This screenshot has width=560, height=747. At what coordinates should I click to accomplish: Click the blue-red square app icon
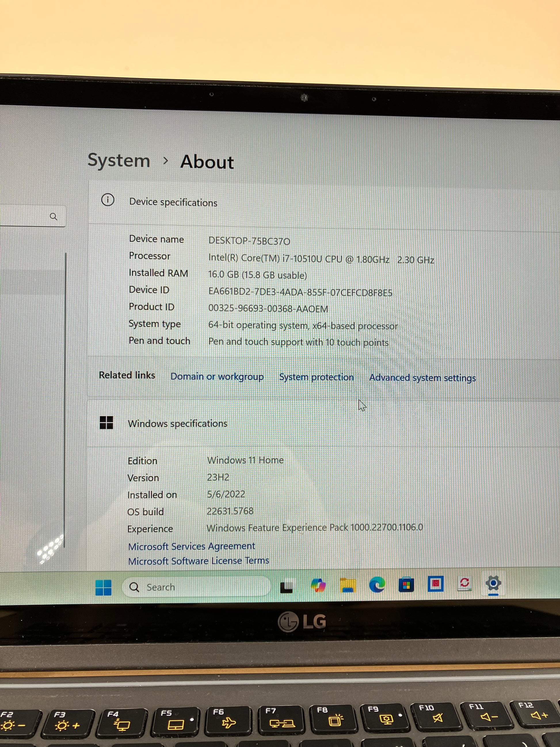(x=435, y=584)
